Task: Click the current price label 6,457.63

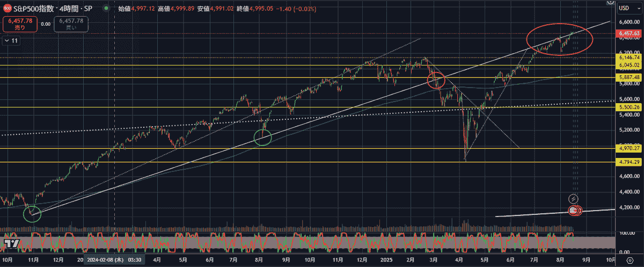Action: [x=629, y=33]
